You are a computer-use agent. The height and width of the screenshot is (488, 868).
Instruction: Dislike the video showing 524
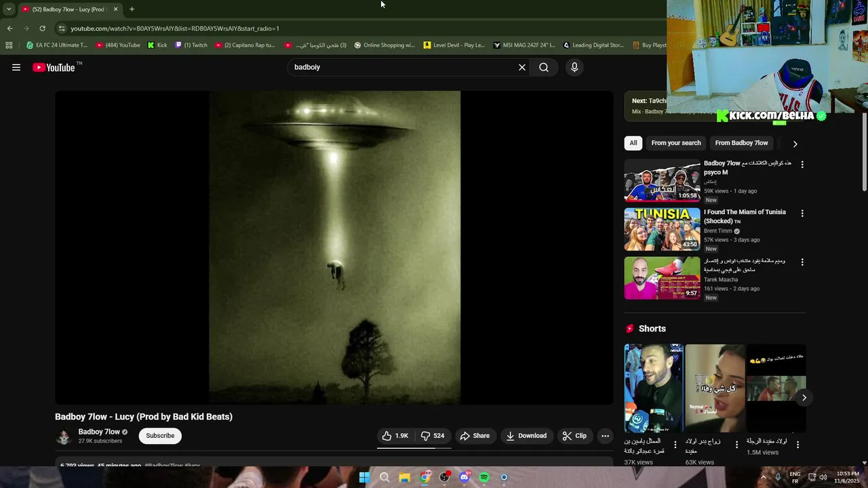point(433,436)
